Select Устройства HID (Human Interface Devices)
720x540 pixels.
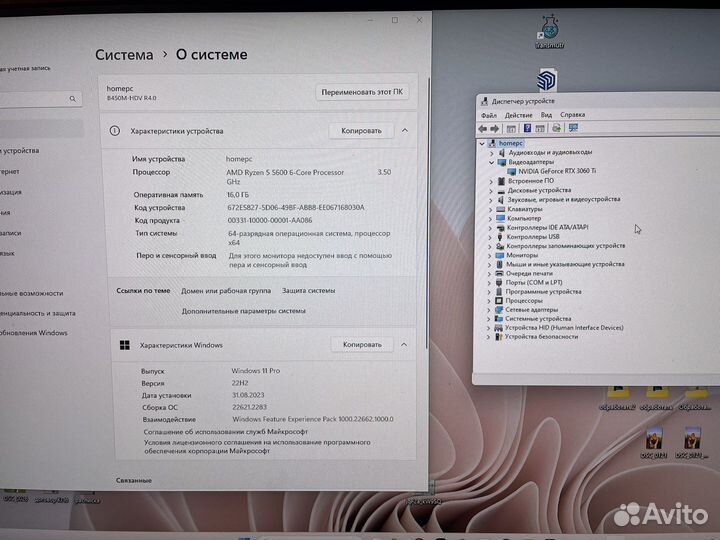(x=564, y=327)
